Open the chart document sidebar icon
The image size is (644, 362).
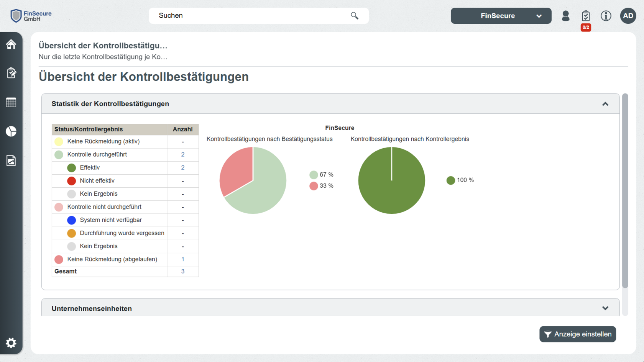(11, 161)
